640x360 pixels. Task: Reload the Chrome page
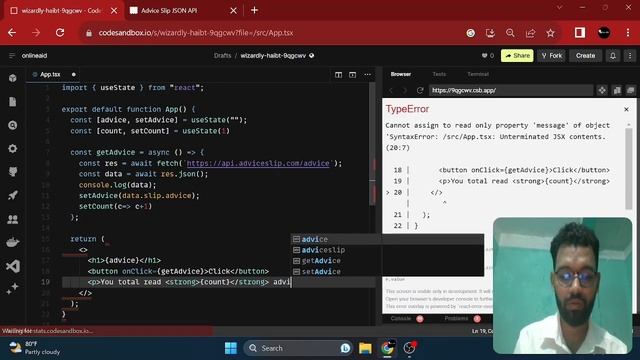point(60,33)
